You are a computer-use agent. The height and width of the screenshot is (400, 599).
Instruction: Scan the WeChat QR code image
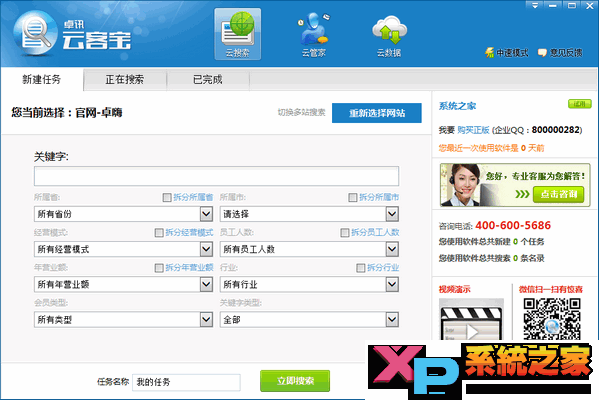(552, 319)
